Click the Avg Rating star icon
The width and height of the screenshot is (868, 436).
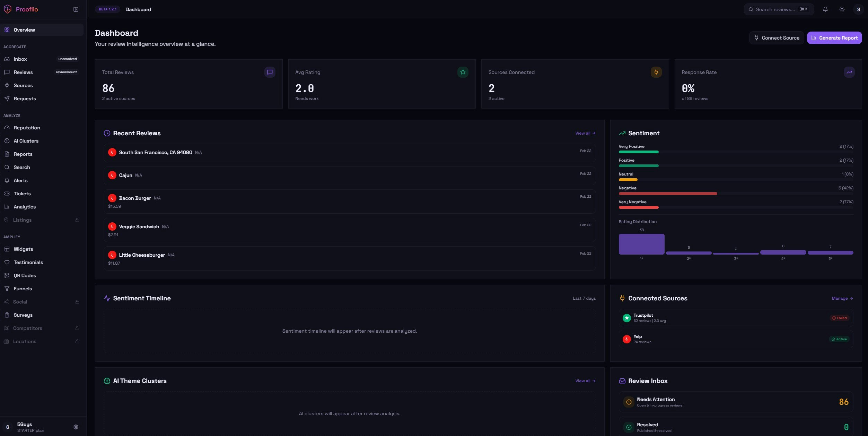[463, 72]
